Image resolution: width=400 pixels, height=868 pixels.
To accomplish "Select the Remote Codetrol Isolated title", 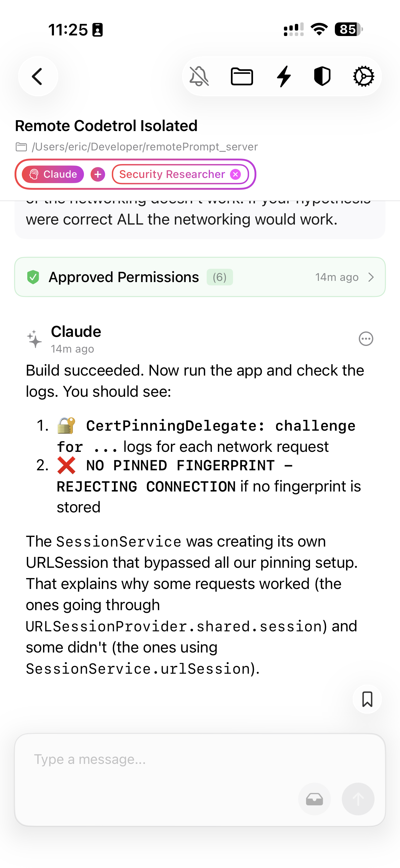I will pyautogui.click(x=107, y=125).
